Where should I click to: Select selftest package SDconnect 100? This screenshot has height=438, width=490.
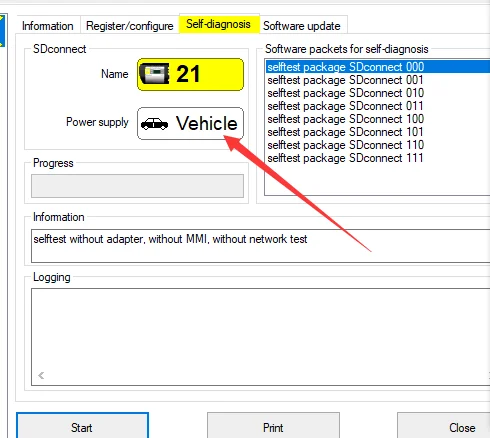pos(378,119)
